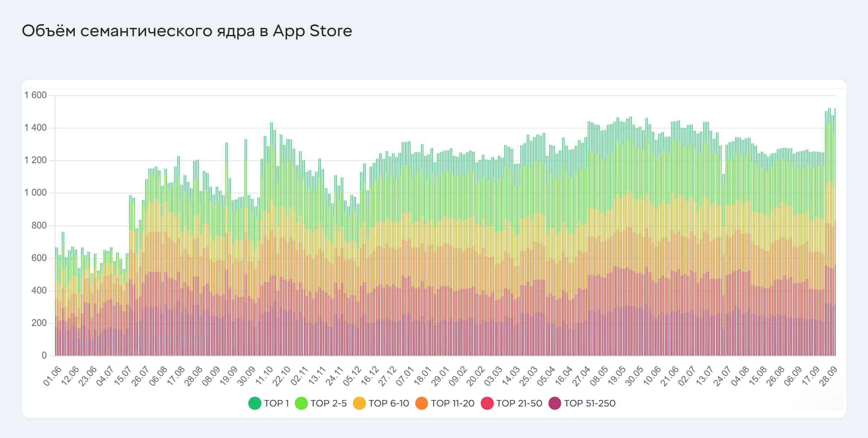
Task: Click the TOP 6-10 yellow legend circle
Action: (359, 403)
